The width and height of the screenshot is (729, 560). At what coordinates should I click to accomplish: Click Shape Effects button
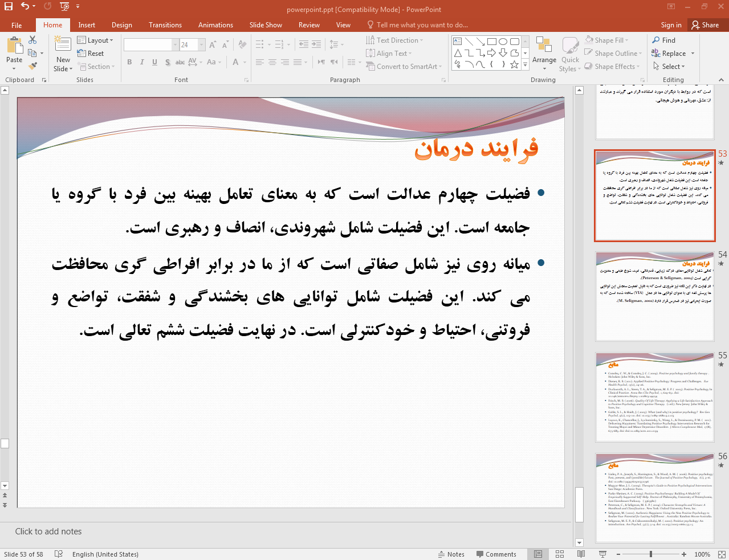pyautogui.click(x=612, y=67)
